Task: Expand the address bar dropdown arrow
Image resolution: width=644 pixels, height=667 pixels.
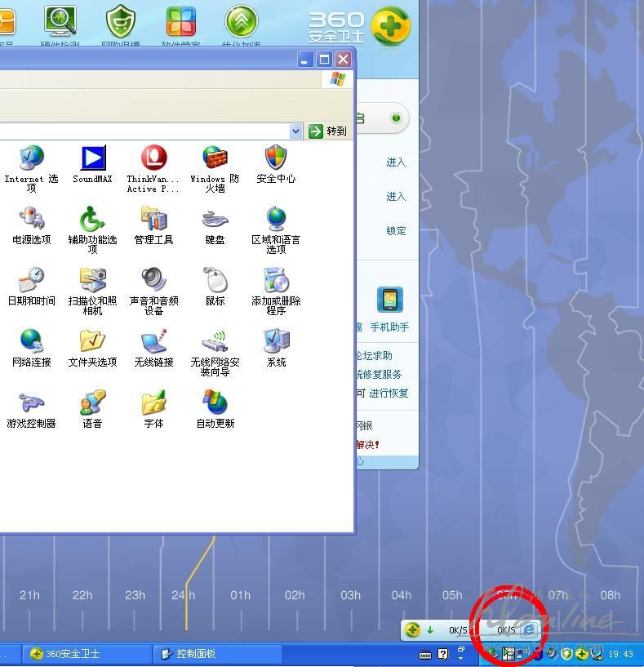Action: pos(295,131)
